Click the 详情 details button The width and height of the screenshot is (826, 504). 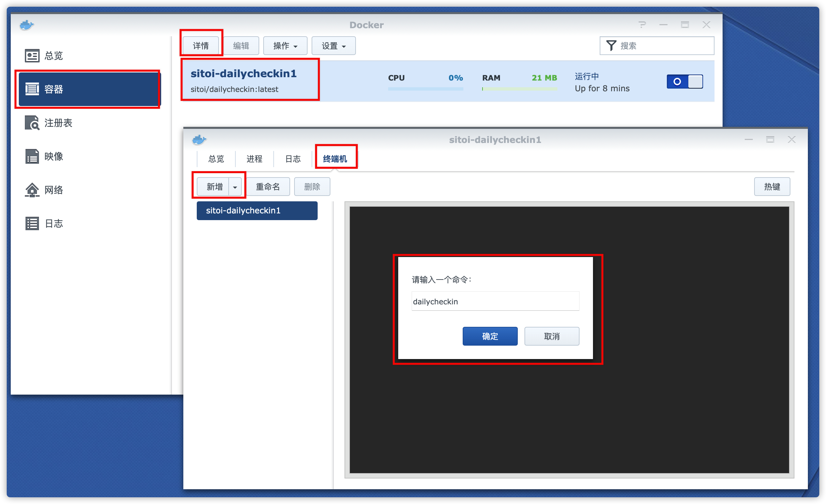click(x=201, y=46)
